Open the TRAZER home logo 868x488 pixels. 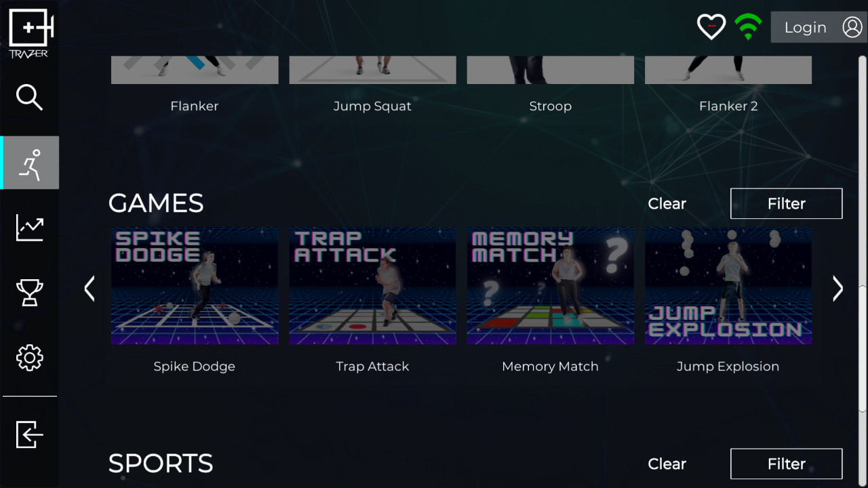[x=30, y=33]
